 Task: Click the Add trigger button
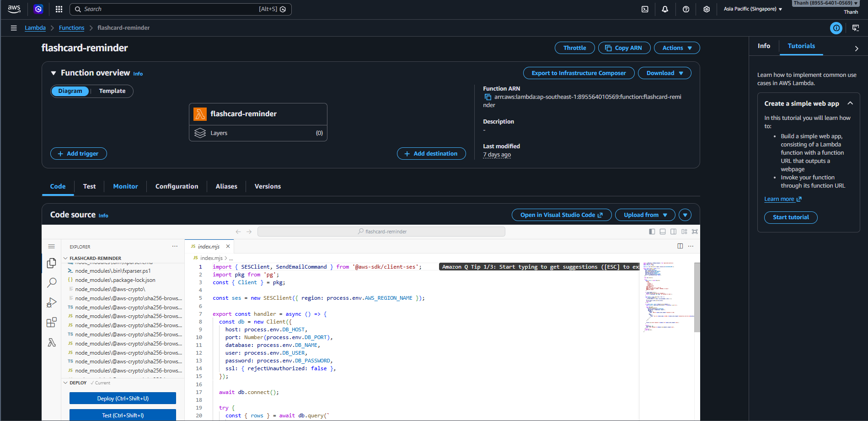78,154
